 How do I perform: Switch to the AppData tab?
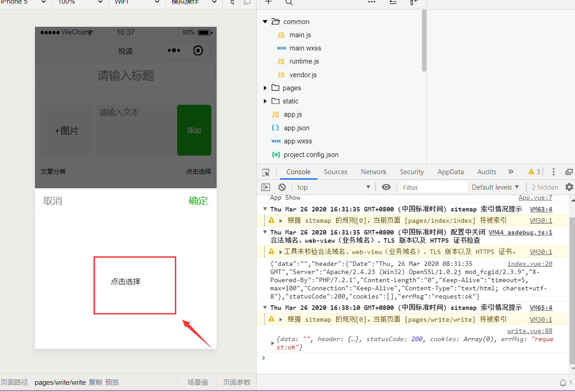(451, 172)
